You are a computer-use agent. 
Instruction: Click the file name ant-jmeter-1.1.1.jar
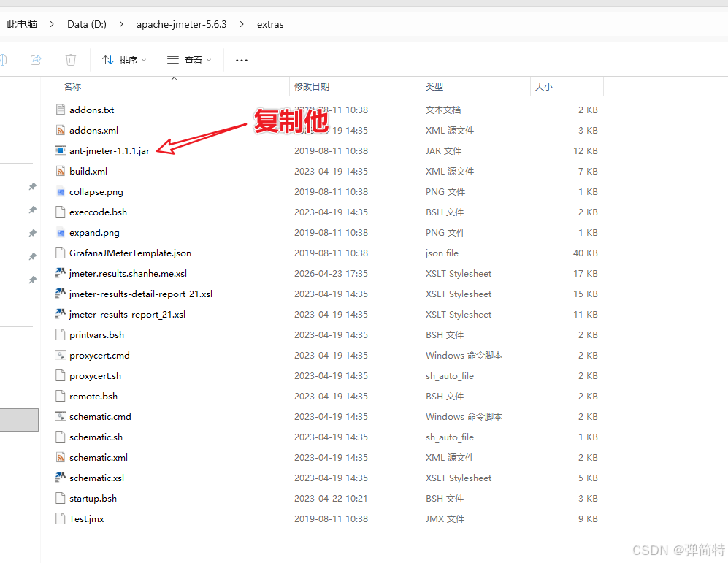point(110,151)
